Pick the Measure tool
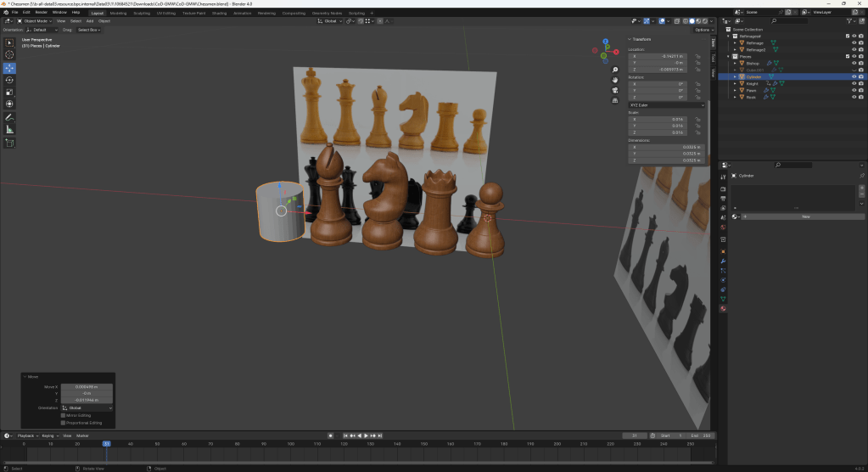This screenshot has width=868, height=472. click(x=10, y=129)
